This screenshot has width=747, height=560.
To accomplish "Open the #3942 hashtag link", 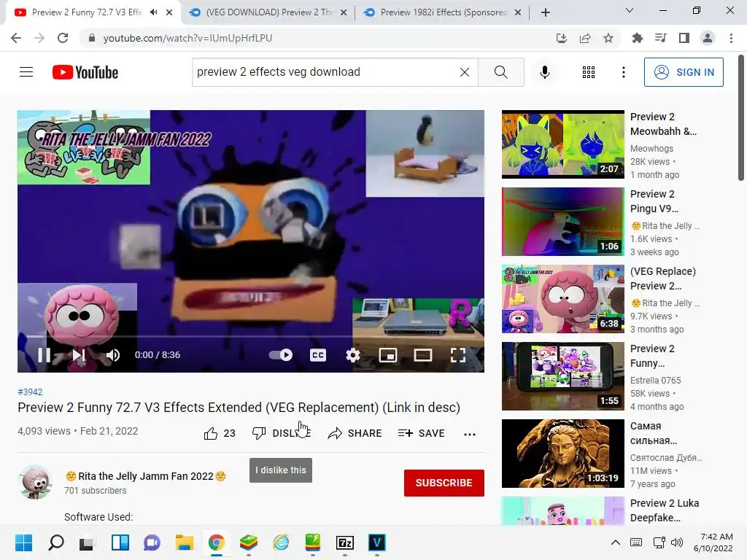I will 30,392.
